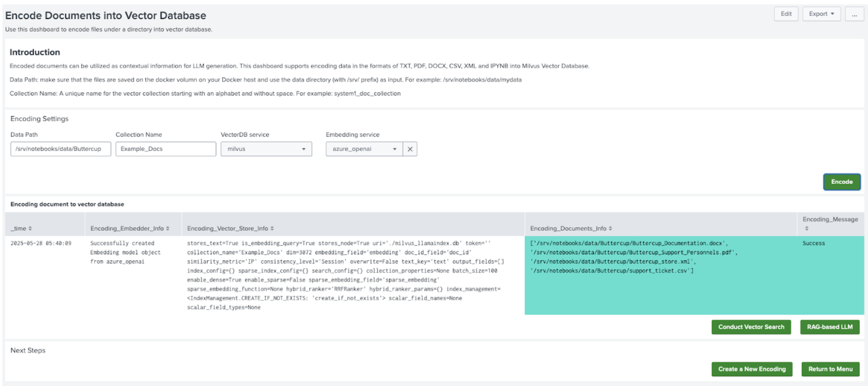Click the green Encode button

point(841,182)
